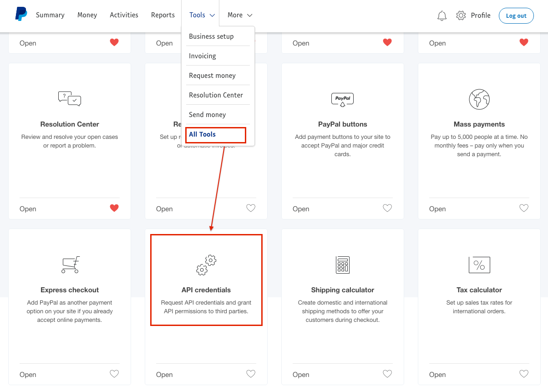Click the Tax calculator percent icon
548x392 pixels.
pos(479,265)
